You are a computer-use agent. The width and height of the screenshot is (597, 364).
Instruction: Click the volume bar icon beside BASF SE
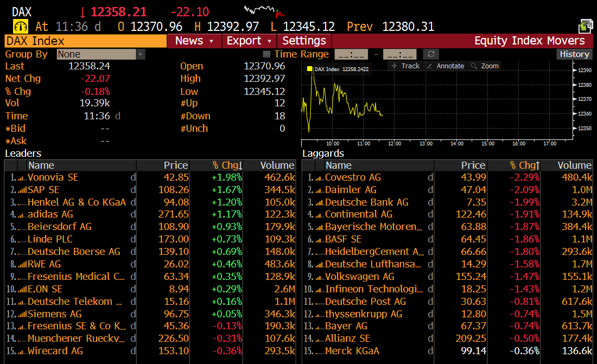pos(320,240)
